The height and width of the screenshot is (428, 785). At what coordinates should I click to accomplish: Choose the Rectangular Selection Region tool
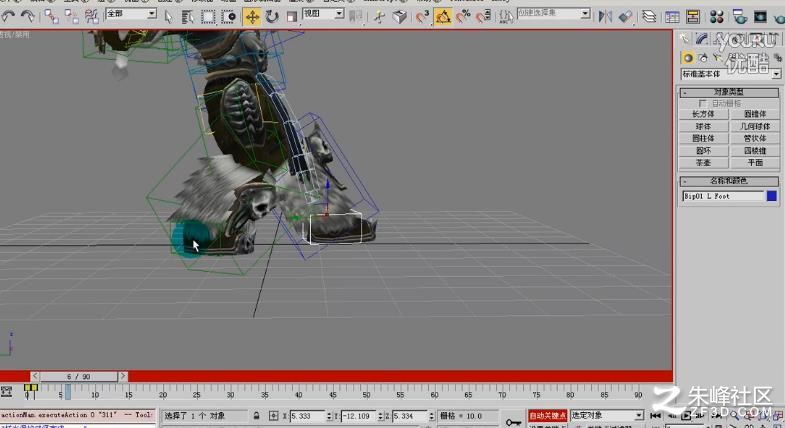click(x=208, y=17)
